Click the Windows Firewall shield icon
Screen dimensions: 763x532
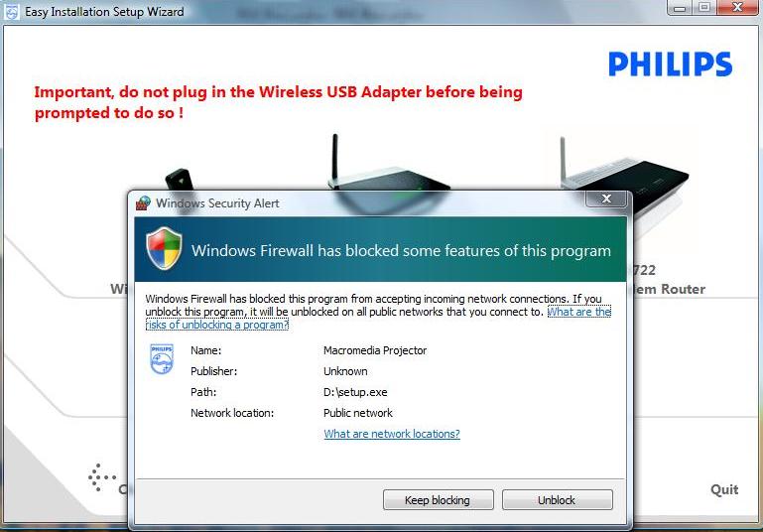[x=164, y=248]
